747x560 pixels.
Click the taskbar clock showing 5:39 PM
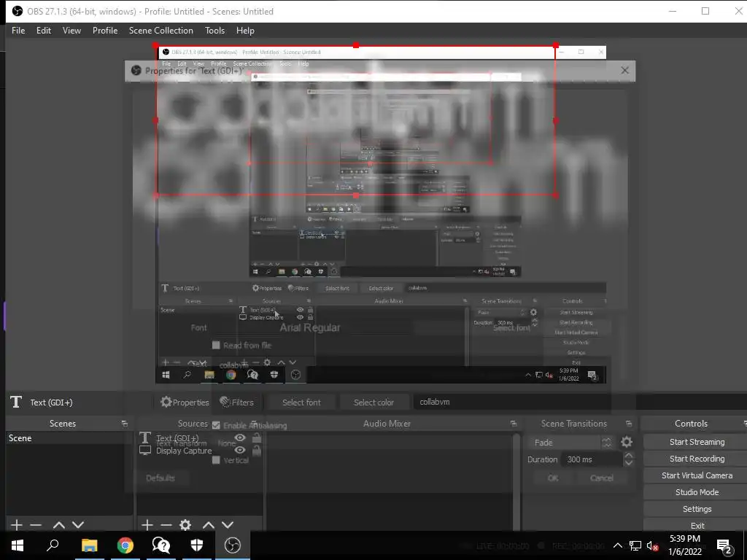tap(684, 545)
